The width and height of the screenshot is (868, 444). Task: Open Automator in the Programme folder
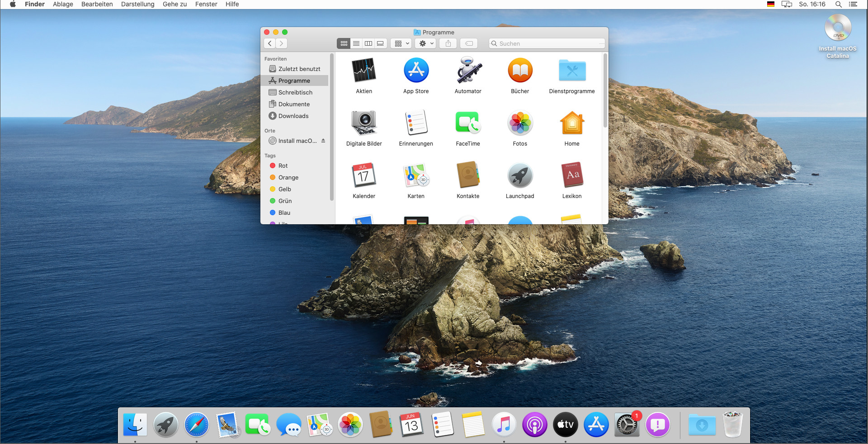point(468,71)
